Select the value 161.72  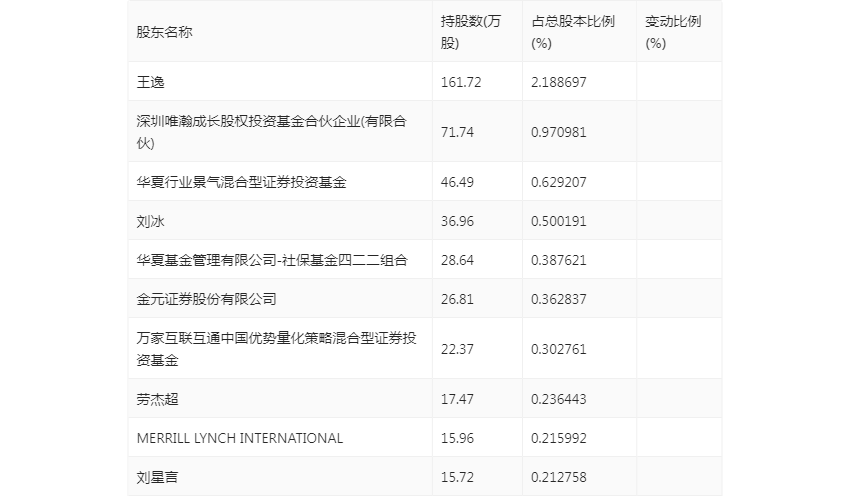(x=461, y=82)
